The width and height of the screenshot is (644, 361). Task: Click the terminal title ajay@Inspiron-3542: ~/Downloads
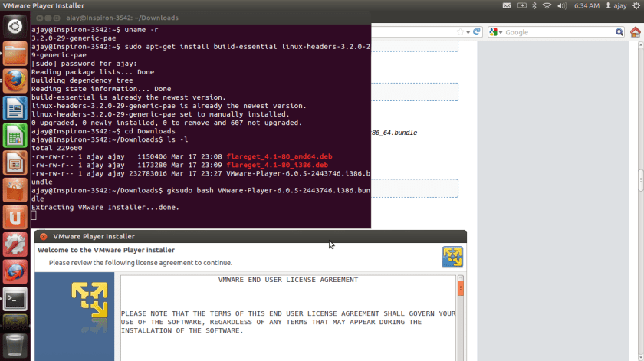coord(123,18)
